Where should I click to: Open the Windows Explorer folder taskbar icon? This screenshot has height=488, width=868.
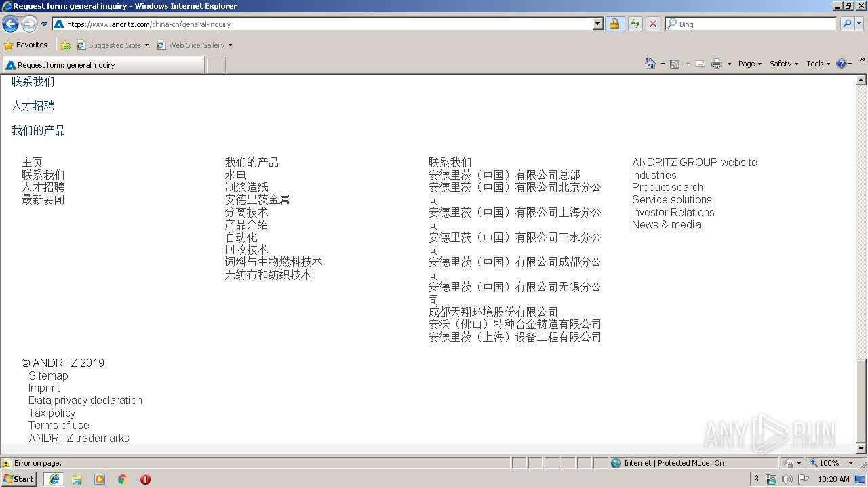click(x=77, y=479)
